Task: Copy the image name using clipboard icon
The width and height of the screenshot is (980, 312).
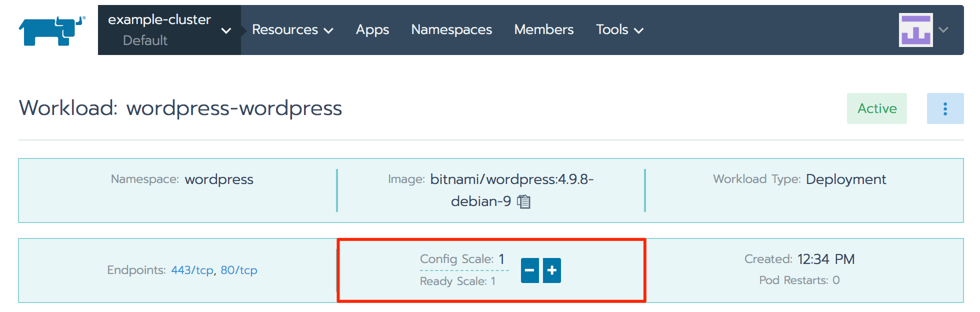Action: (x=523, y=201)
